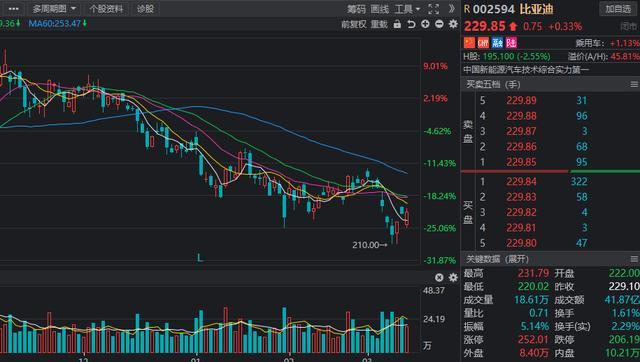The image size is (640, 362).
Task: Zoom in chart with plus icon
Action: click(x=425, y=24)
